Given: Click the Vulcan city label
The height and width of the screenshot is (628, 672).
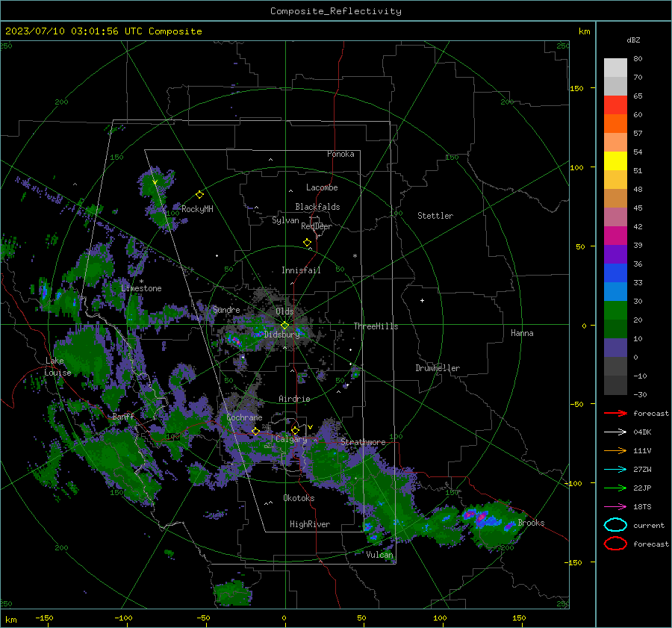Looking at the screenshot, I should pos(379,555).
